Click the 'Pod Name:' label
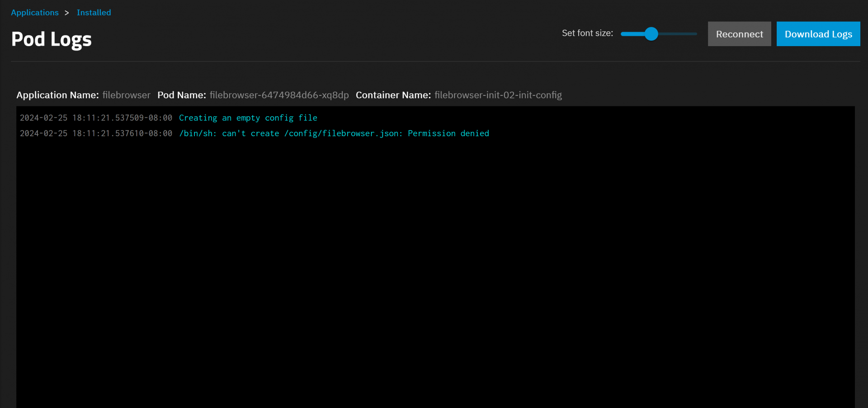Image resolution: width=868 pixels, height=408 pixels. click(x=182, y=95)
